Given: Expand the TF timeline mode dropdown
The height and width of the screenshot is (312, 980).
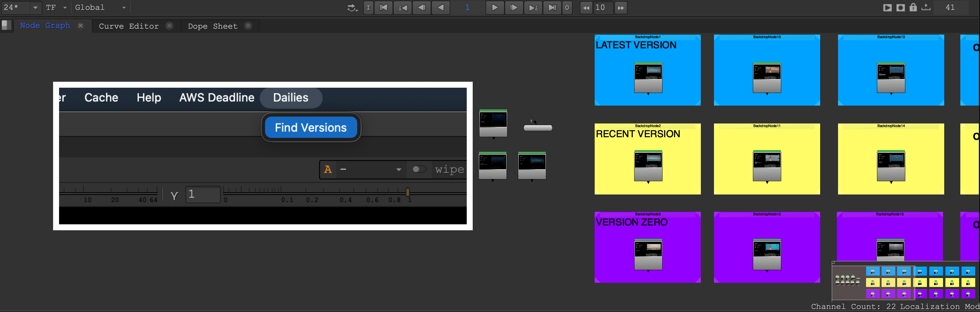Looking at the screenshot, I should (65, 8).
